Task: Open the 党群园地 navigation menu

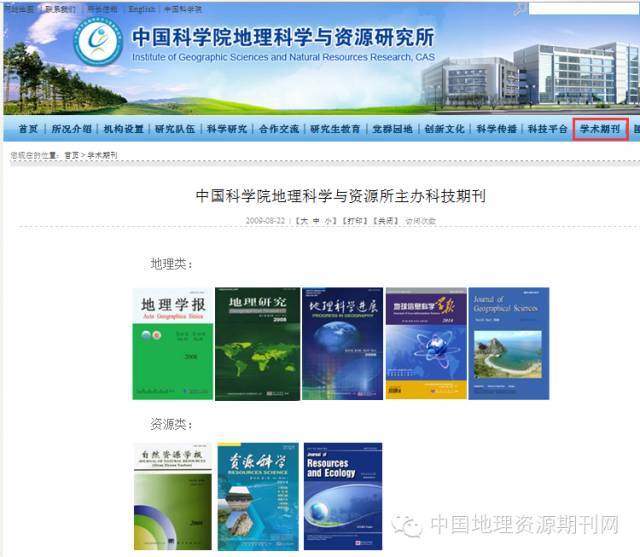Action: [393, 129]
